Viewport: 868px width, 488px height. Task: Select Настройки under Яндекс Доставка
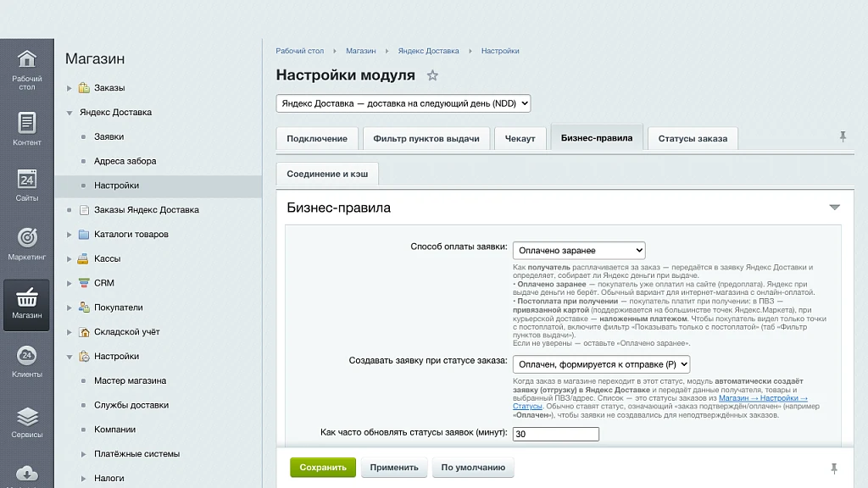[116, 186]
